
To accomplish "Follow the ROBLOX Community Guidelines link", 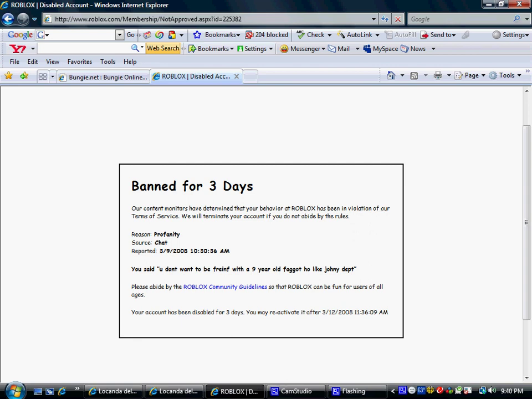I will click(225, 287).
